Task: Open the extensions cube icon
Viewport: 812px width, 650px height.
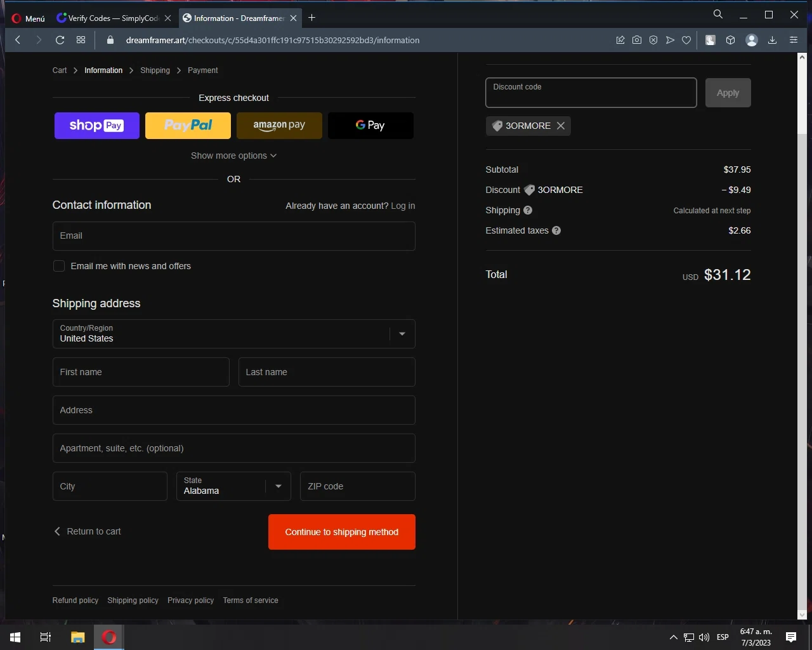Action: tap(731, 40)
